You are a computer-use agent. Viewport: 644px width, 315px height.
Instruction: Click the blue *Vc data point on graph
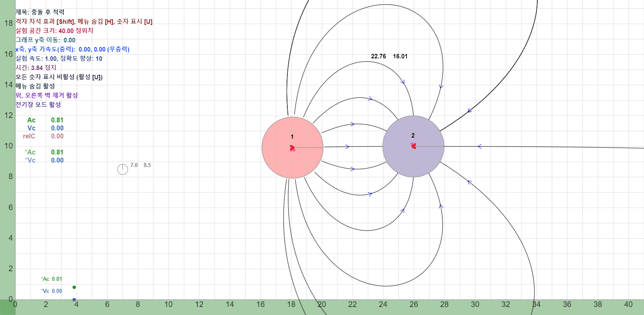click(74, 300)
